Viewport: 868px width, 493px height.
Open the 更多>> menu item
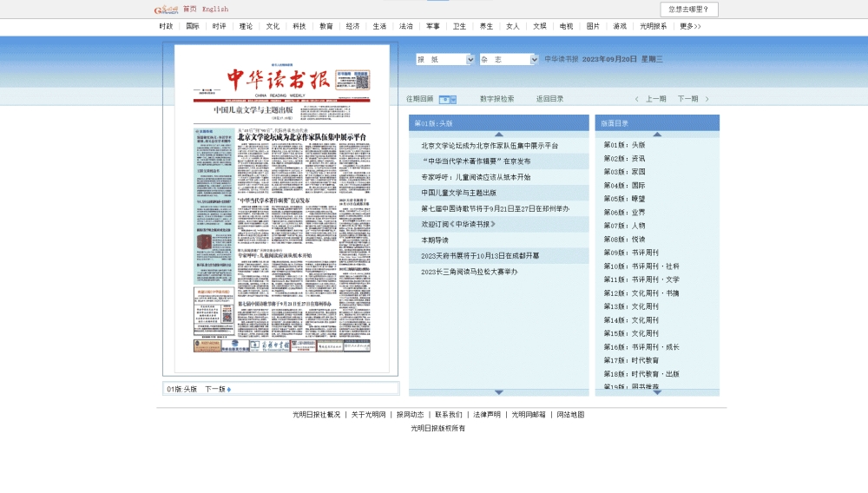coord(690,26)
